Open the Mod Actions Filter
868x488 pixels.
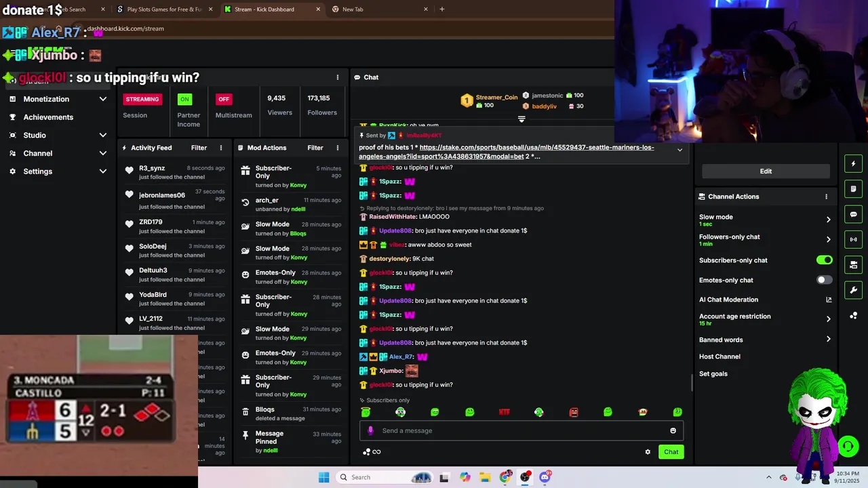coord(315,148)
